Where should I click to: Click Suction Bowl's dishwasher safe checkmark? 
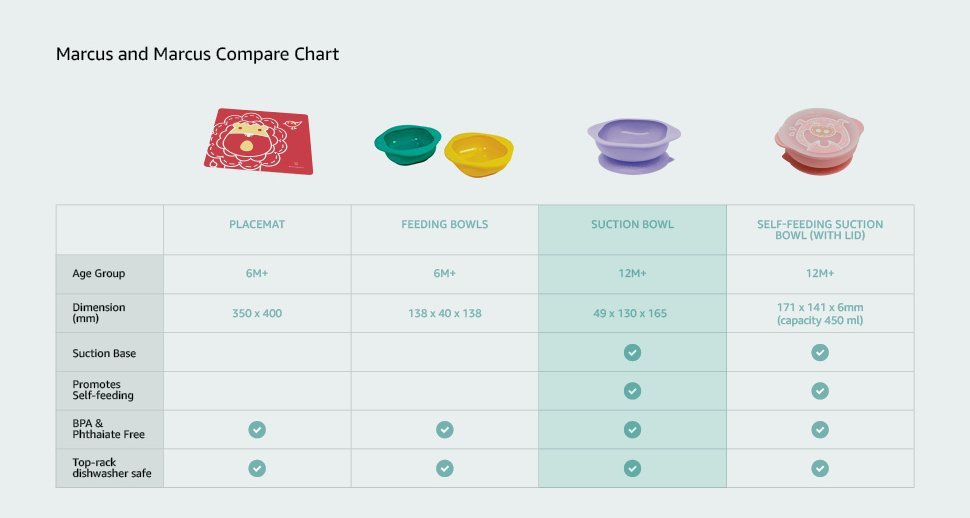coord(632,468)
